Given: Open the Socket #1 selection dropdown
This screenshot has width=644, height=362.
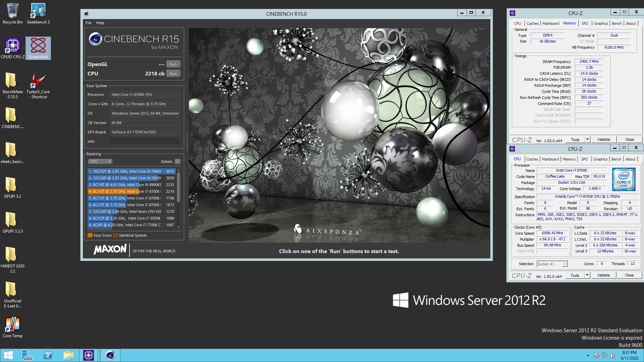Looking at the screenshot, I should (x=552, y=264).
